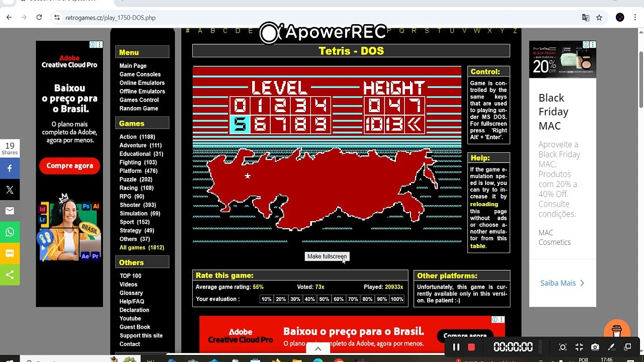Screen dimensions: 644x362
Task: Rate the game 30%
Action: point(295,299)
